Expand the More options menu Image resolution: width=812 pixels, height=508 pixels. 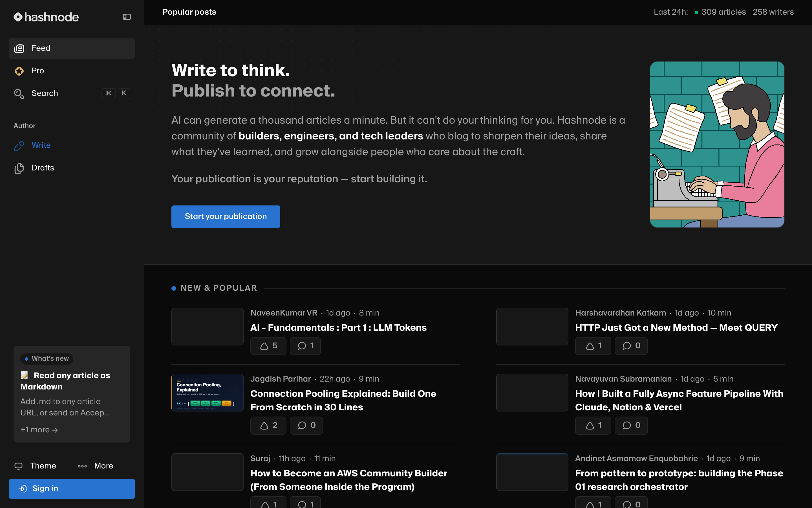(96, 466)
